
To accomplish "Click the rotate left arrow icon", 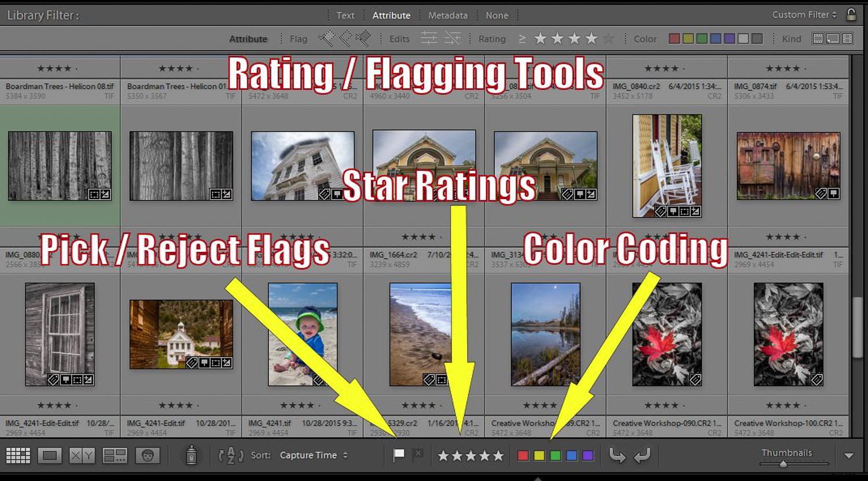I will click(x=617, y=455).
